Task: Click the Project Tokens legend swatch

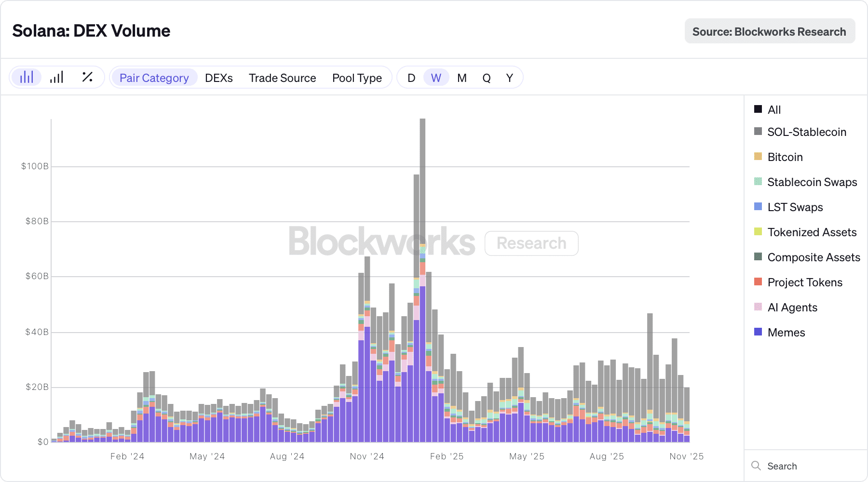Action: [x=758, y=282]
